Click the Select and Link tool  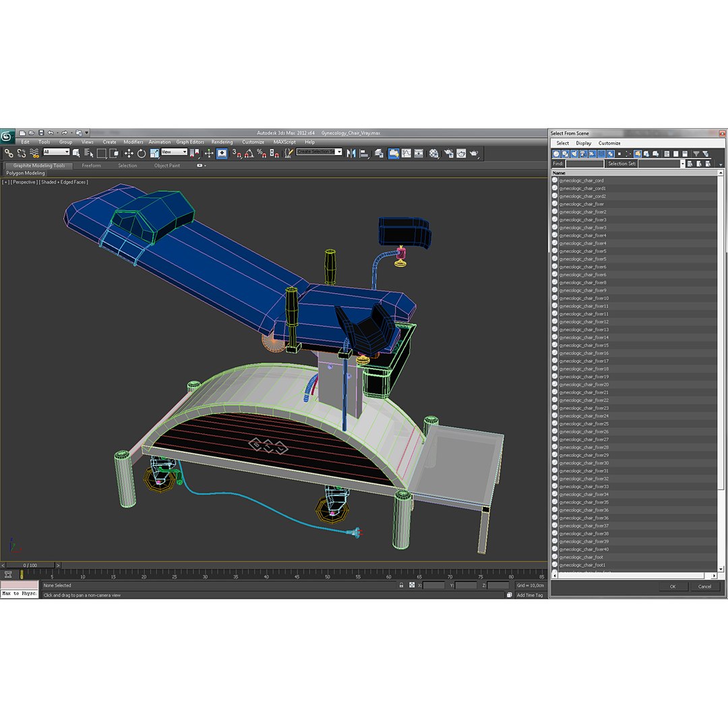tap(9, 153)
